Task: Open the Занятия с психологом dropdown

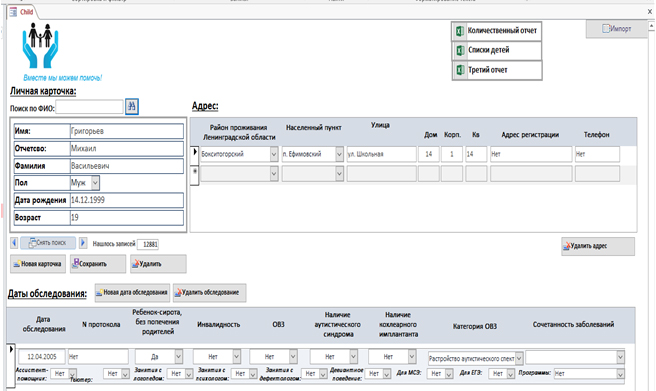Action: coord(253,374)
